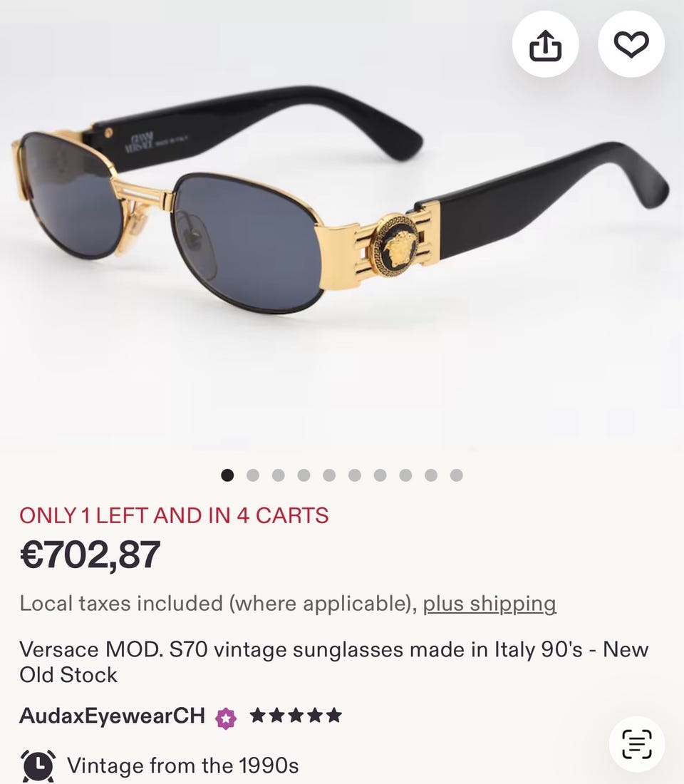
Task: Tap the share icon button
Action: point(546,44)
